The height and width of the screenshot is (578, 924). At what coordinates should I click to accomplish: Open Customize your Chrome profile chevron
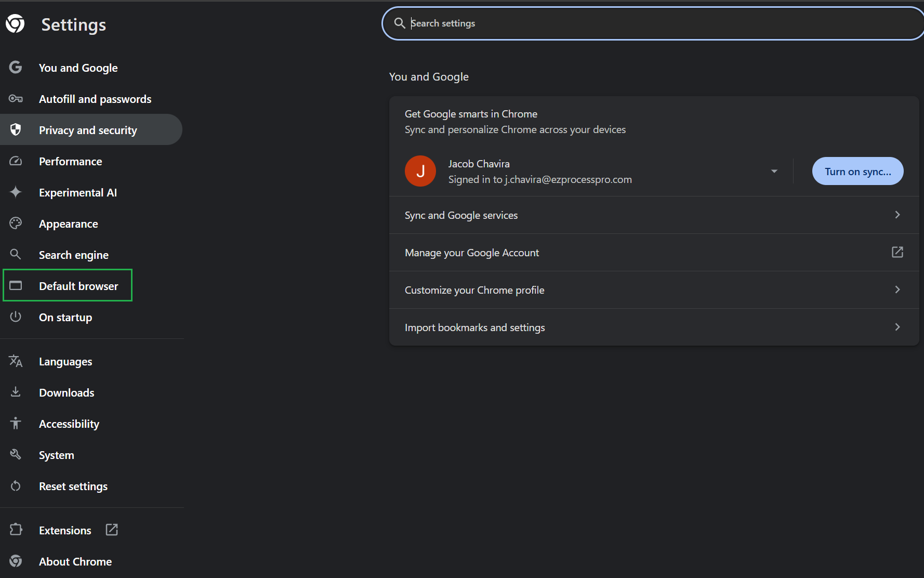pos(897,290)
